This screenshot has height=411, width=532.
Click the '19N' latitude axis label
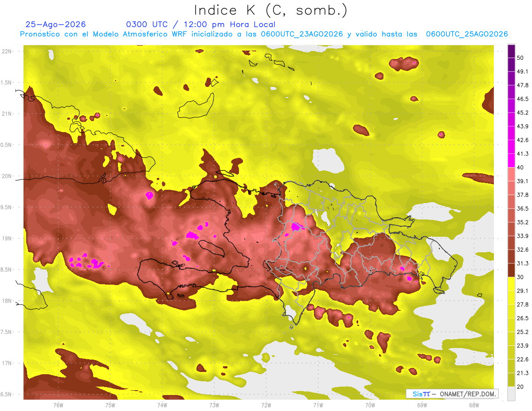(x=7, y=238)
